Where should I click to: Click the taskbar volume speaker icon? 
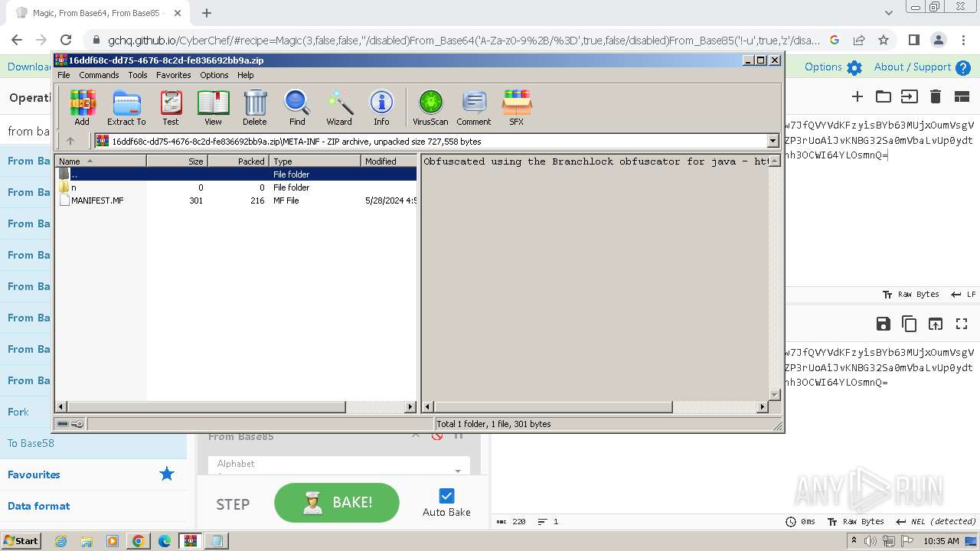coord(871,541)
